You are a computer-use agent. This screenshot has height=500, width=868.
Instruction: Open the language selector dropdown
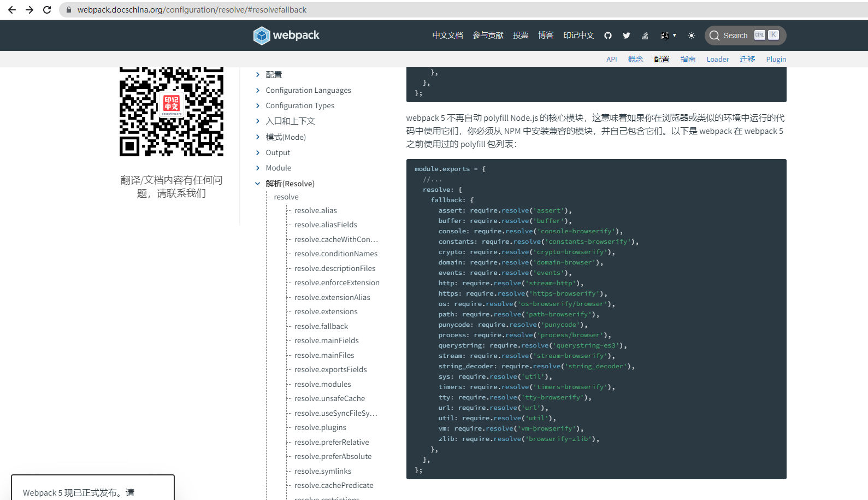(x=668, y=36)
